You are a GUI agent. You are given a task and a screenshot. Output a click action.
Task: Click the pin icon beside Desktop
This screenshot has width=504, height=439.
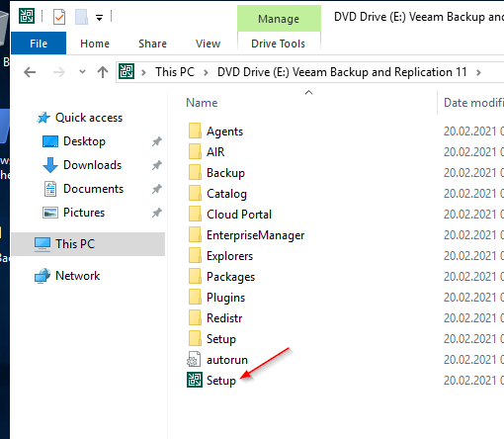pyautogui.click(x=157, y=141)
